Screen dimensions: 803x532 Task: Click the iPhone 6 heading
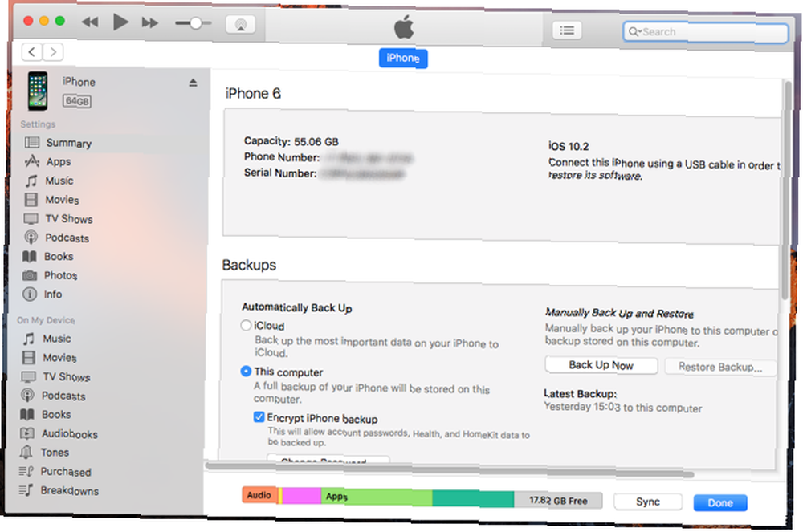(x=253, y=94)
